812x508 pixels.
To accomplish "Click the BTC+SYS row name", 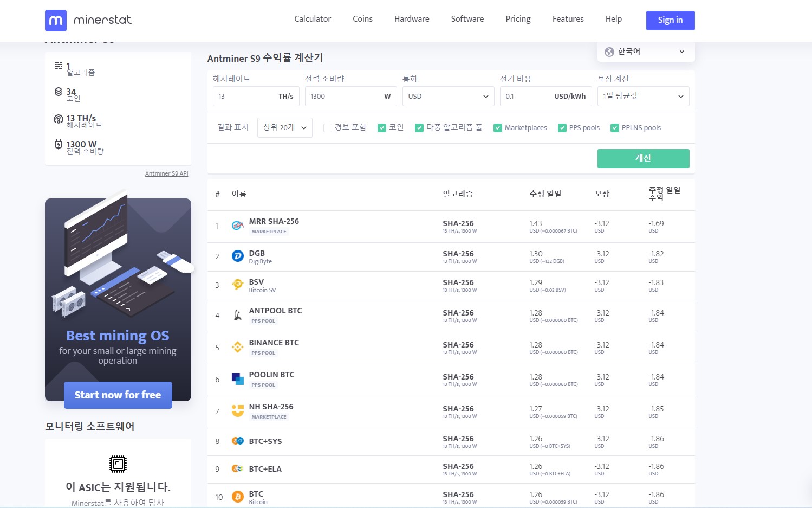I will [265, 441].
